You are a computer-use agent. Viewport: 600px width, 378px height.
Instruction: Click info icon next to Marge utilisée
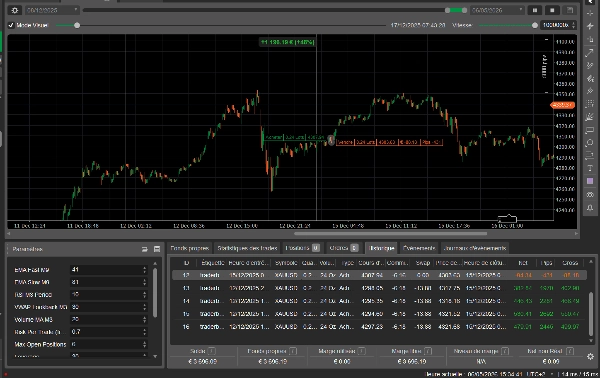click(362, 351)
